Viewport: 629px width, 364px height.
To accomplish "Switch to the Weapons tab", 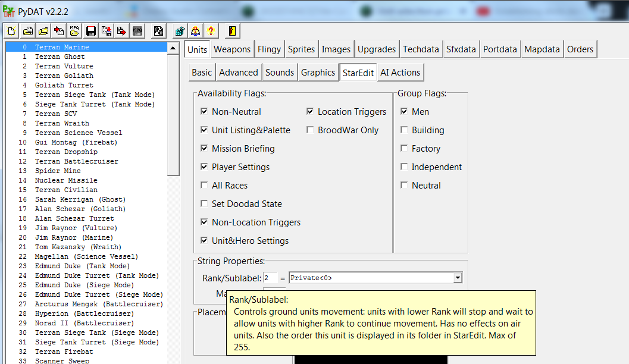I will [x=232, y=49].
